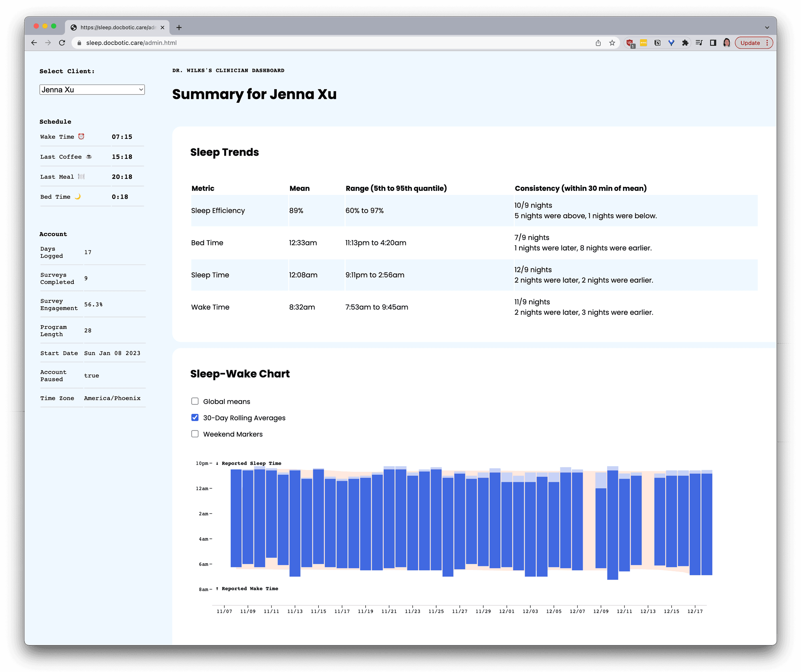Switch to the sleep.docbotic.care tab
Screen dimensions: 801x672
tap(116, 27)
